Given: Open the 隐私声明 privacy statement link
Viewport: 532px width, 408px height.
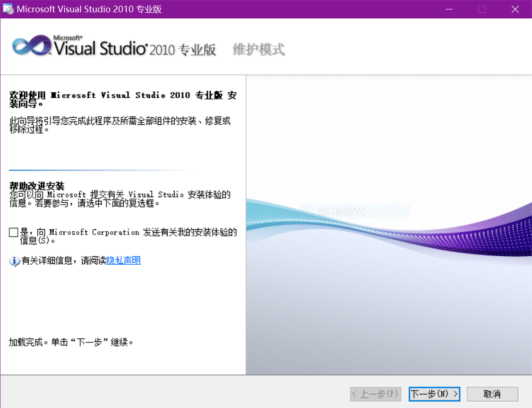Looking at the screenshot, I should [123, 260].
